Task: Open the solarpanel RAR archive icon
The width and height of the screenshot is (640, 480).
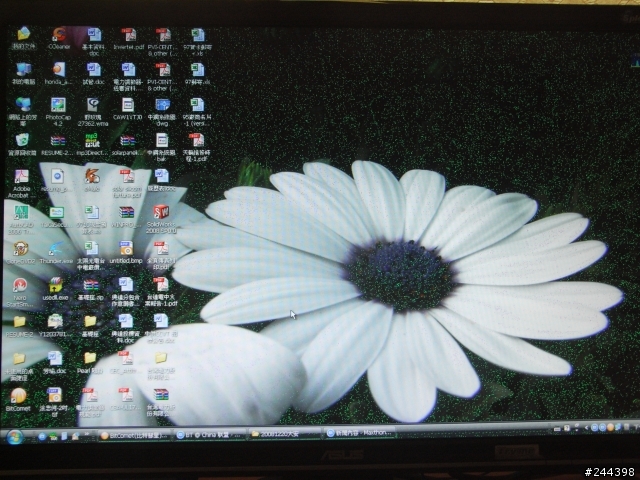Action: click(128, 145)
